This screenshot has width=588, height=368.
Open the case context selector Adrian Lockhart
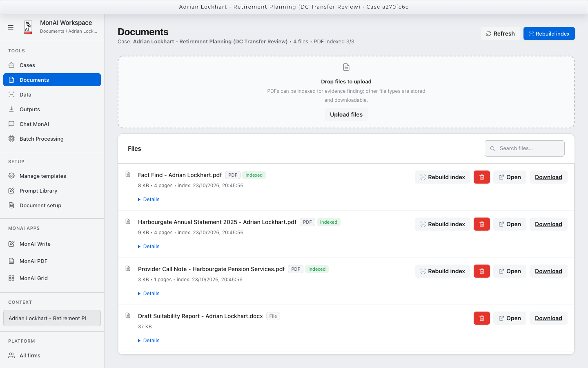(52, 318)
